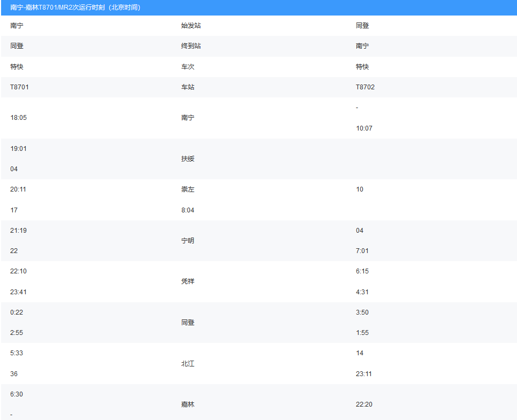Click the 终到站 label
This screenshot has width=517, height=420.
click(191, 46)
